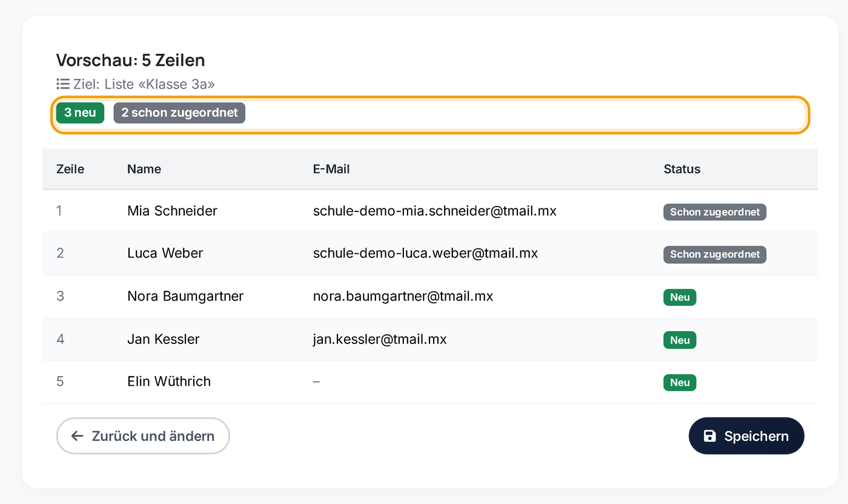The width and height of the screenshot is (848, 504).
Task: Click the Speichern button
Action: pyautogui.click(x=746, y=436)
